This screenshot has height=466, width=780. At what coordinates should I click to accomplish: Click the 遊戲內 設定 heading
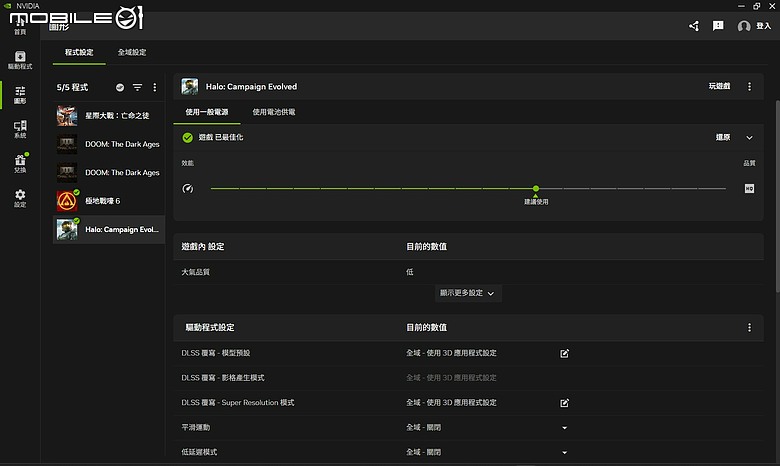pyautogui.click(x=202, y=247)
